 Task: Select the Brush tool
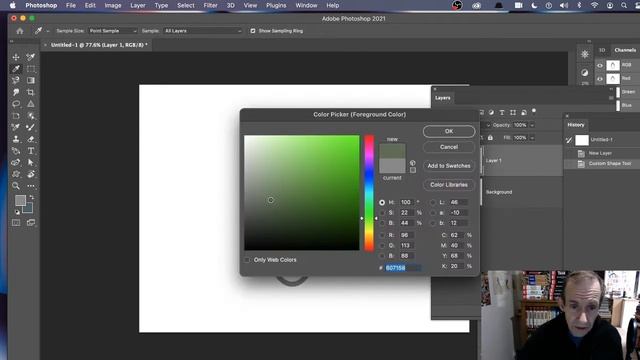(x=31, y=127)
